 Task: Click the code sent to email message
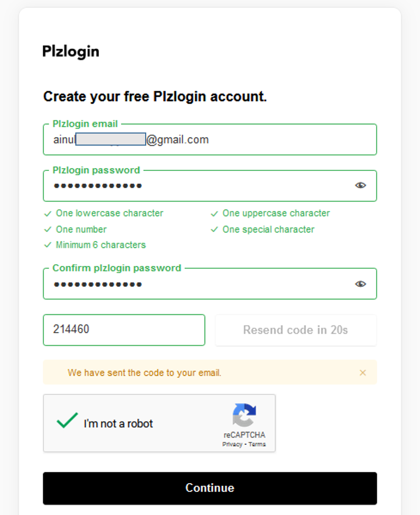(x=144, y=373)
